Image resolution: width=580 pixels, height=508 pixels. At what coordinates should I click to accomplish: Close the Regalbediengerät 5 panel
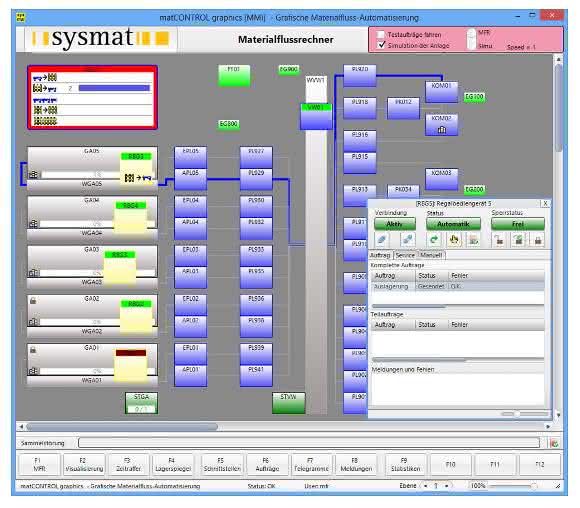click(x=545, y=203)
